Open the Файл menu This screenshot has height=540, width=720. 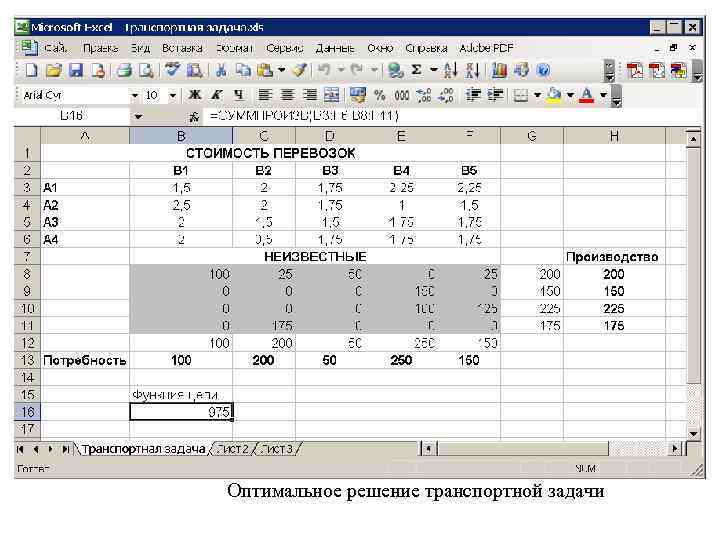(56, 48)
